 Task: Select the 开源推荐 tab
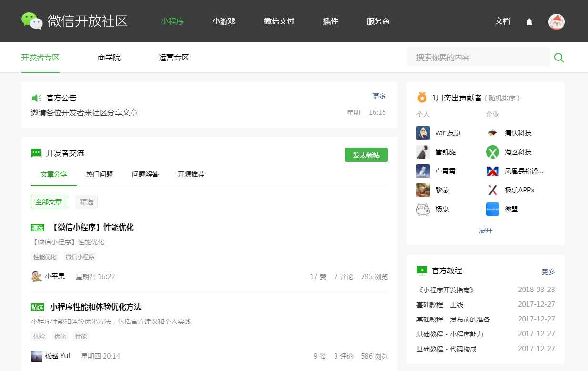point(191,174)
